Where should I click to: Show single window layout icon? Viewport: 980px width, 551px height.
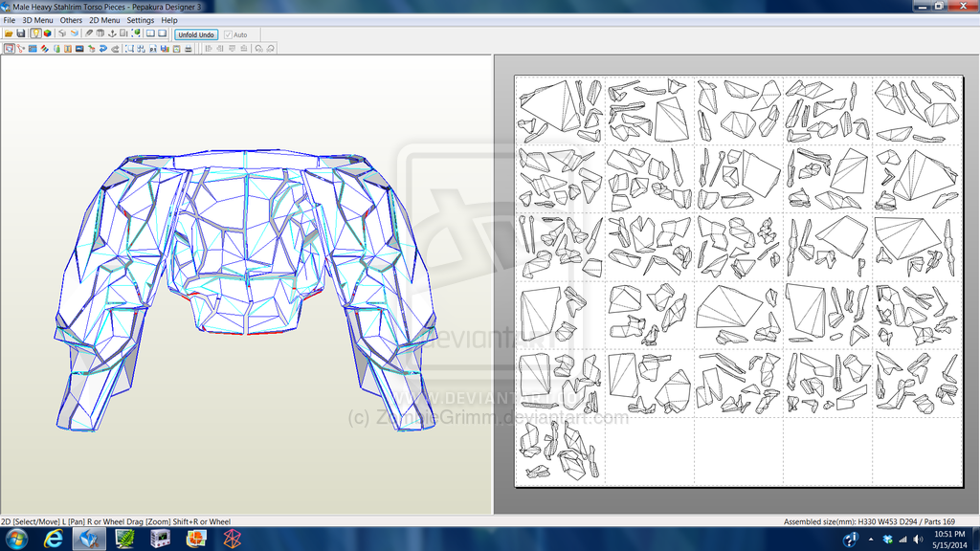click(163, 33)
